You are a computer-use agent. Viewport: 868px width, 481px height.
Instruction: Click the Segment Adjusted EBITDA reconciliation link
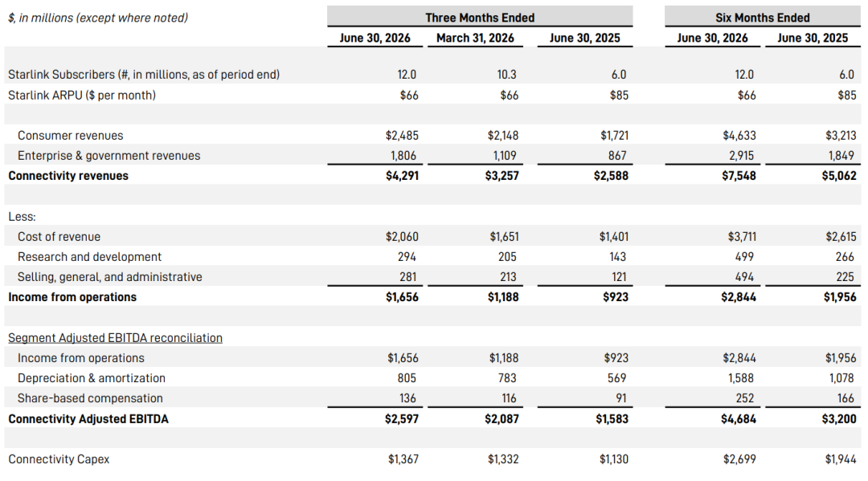coord(115,338)
